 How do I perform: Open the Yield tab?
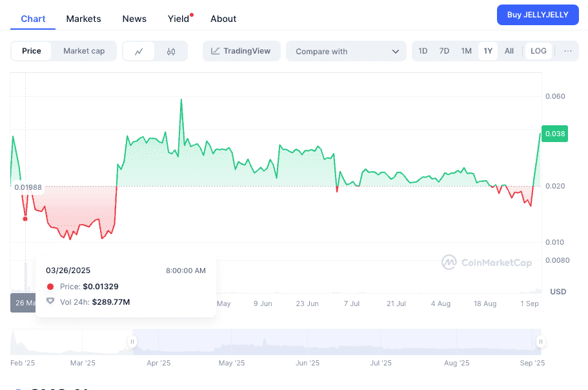tap(179, 19)
